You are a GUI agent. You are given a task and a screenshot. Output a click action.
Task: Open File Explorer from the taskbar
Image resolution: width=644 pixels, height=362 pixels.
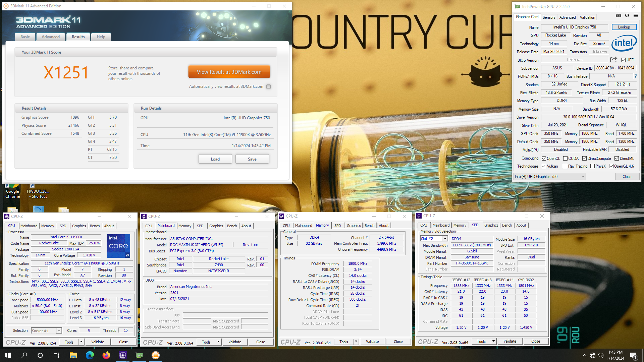point(73,355)
